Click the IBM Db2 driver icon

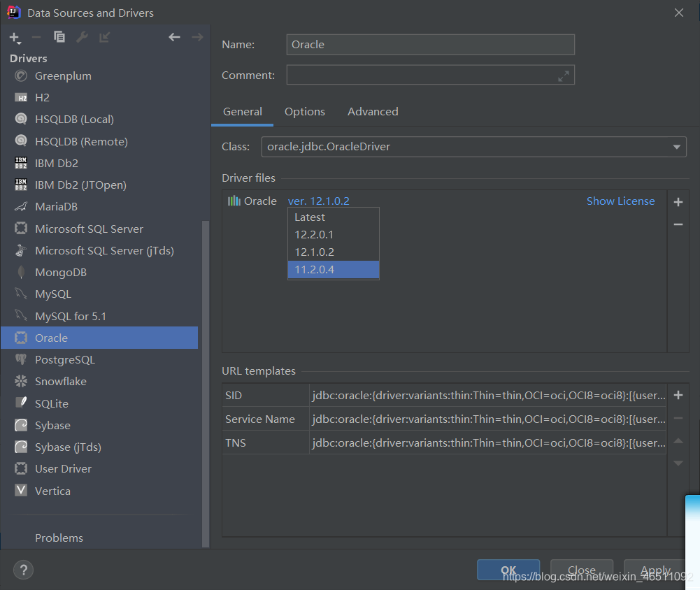(21, 163)
